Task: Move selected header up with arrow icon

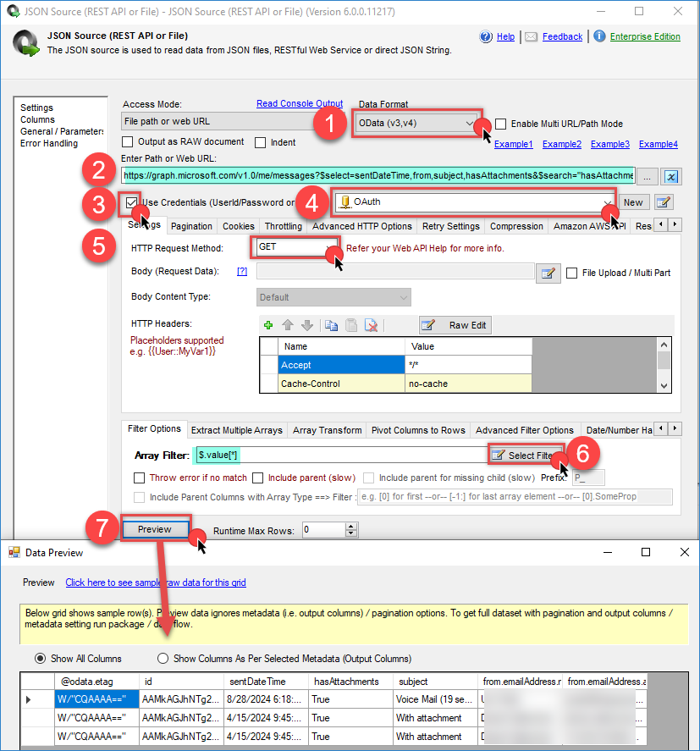Action: pos(288,325)
